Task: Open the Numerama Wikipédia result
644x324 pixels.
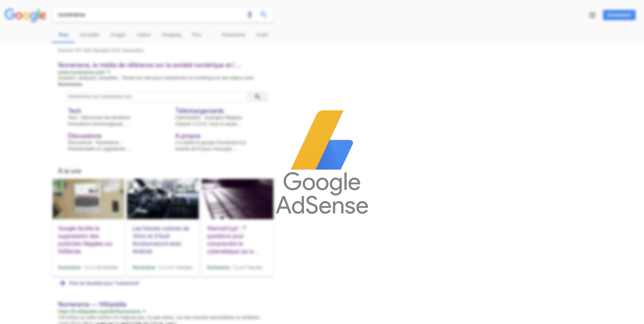Action: coord(92,304)
